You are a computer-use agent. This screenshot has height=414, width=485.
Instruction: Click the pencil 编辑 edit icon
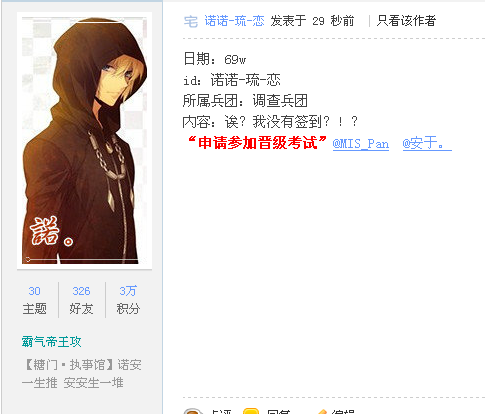[x=322, y=412]
